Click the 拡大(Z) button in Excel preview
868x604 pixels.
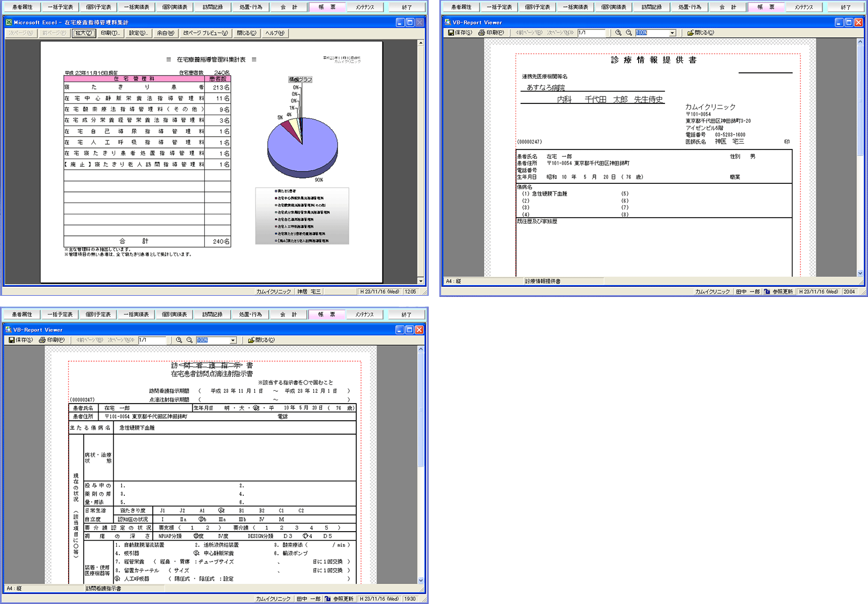[x=84, y=33]
